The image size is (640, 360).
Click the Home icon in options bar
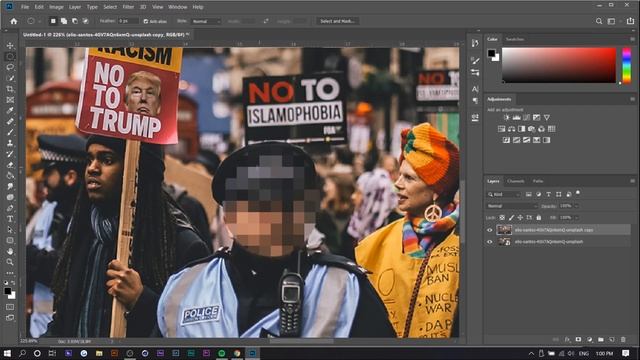tap(14, 21)
